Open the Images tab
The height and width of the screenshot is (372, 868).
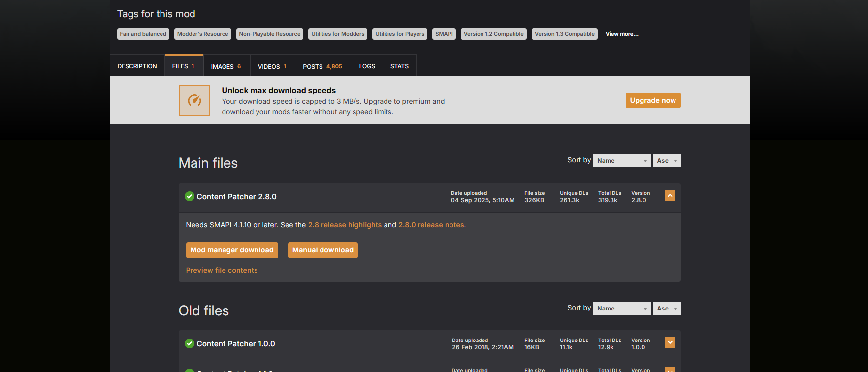coord(226,66)
